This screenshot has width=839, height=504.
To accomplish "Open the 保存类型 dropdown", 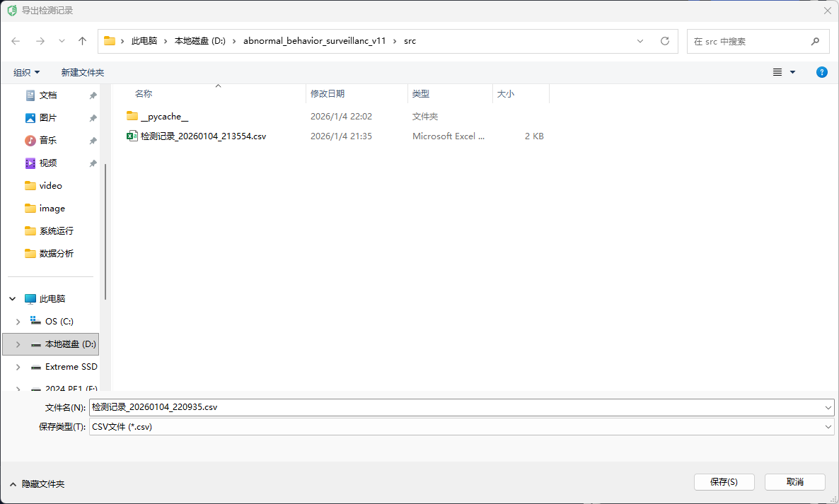I will 828,427.
